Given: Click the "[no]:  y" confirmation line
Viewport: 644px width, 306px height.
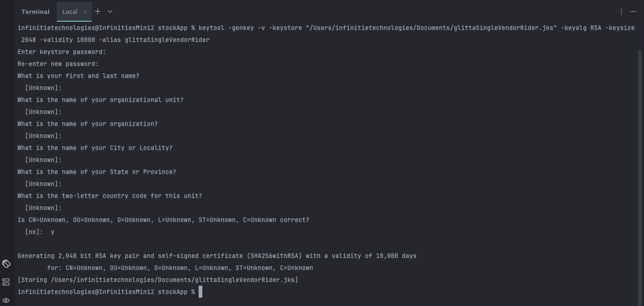Looking at the screenshot, I should [x=40, y=232].
